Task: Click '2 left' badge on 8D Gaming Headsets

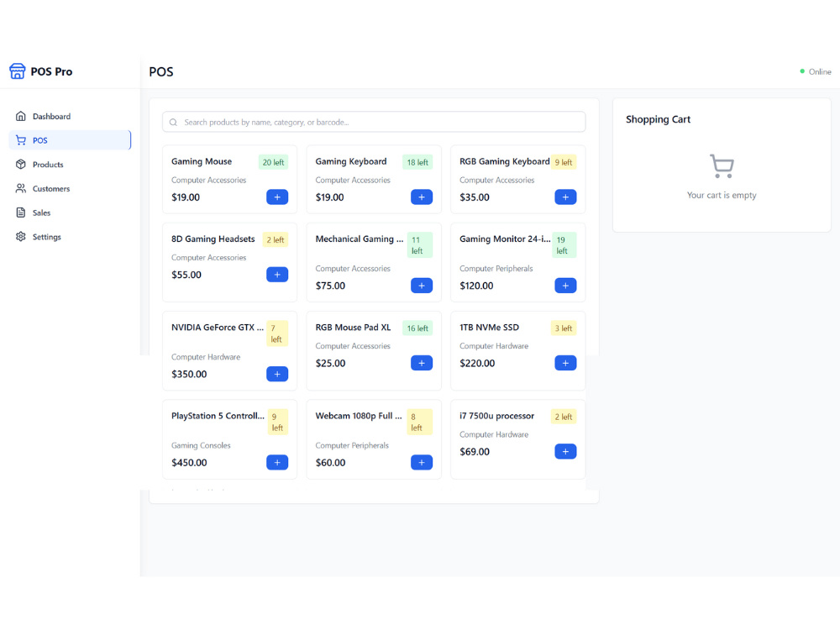Action: (276, 240)
